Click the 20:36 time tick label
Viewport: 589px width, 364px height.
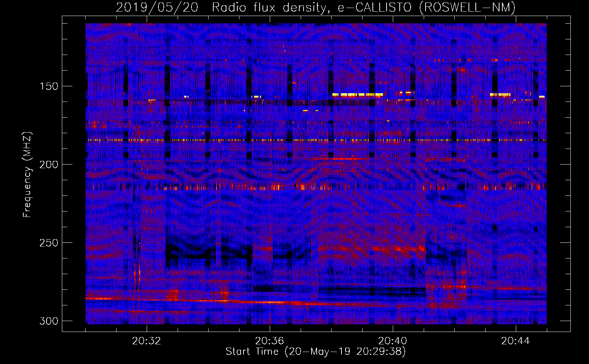coord(270,341)
